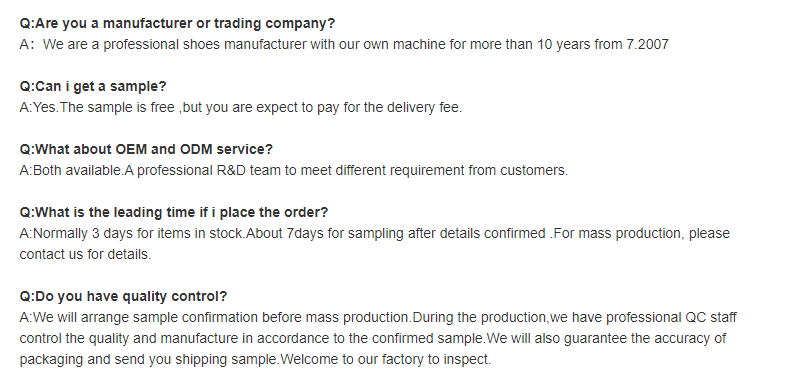
Task: Click the answer mentioning professional R&D team
Action: [294, 170]
